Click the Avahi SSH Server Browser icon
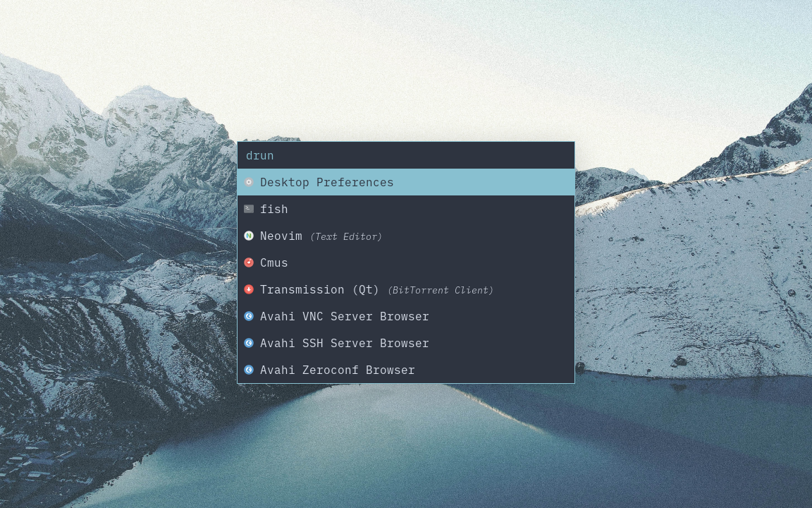This screenshot has height=508, width=812. (249, 343)
